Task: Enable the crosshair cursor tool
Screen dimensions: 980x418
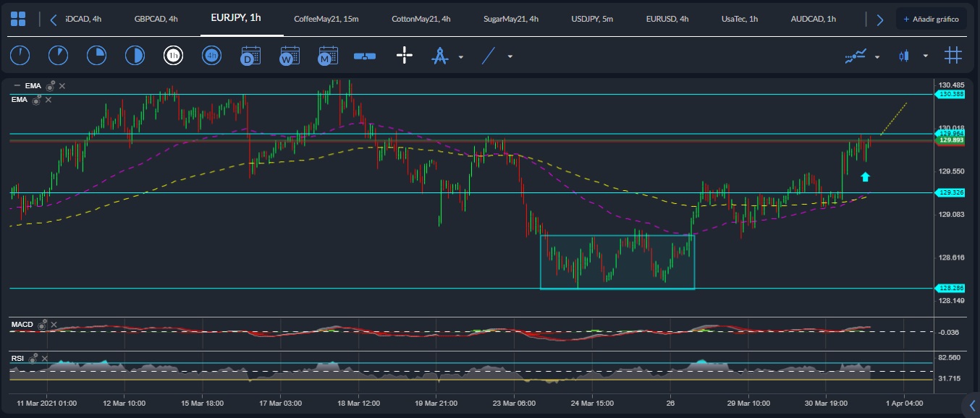Action: pos(405,55)
